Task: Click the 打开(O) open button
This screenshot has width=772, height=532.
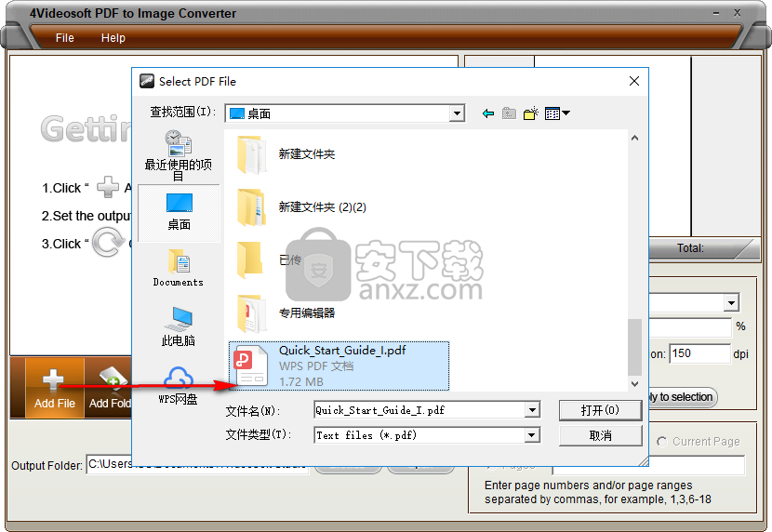Action: point(600,410)
